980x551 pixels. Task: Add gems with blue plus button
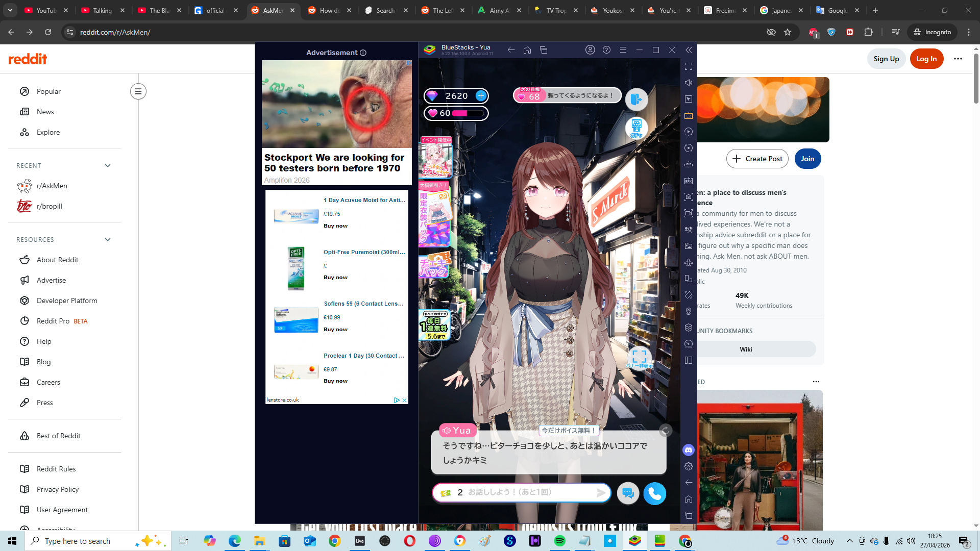click(481, 96)
